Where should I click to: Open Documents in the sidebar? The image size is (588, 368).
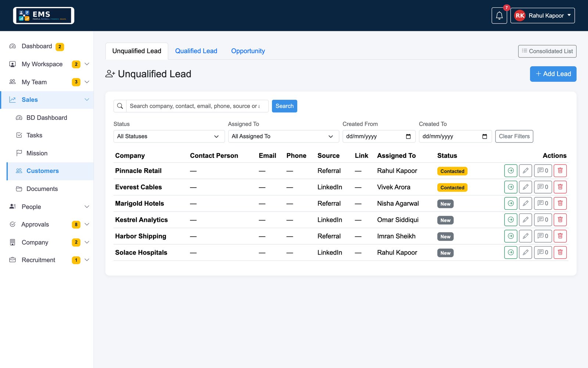pos(42,189)
